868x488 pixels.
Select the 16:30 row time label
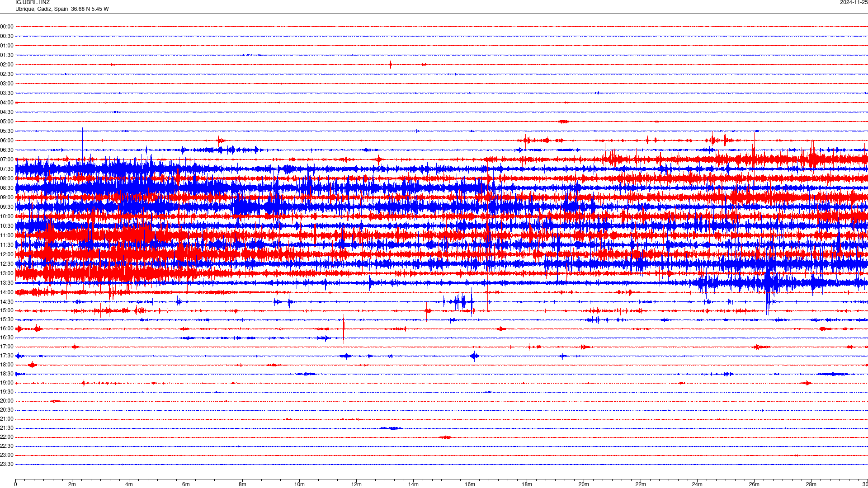click(x=7, y=338)
